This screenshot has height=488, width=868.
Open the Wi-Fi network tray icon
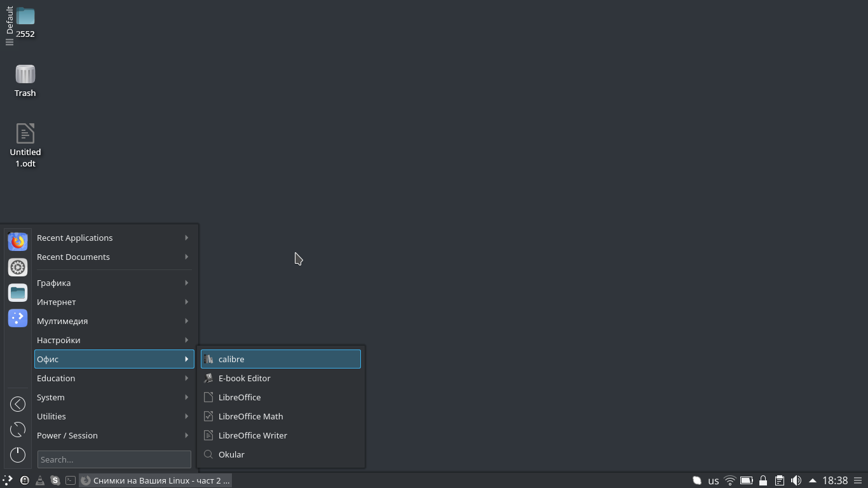(x=730, y=480)
